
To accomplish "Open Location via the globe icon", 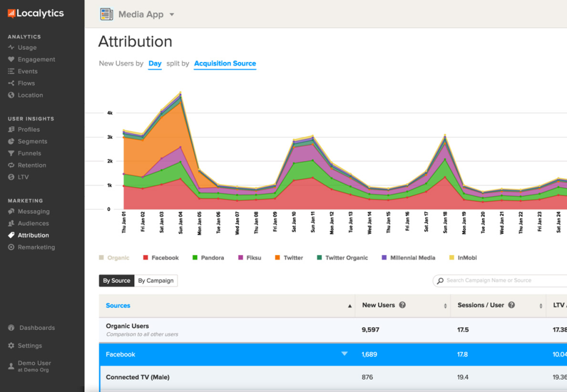I will 11,95.
